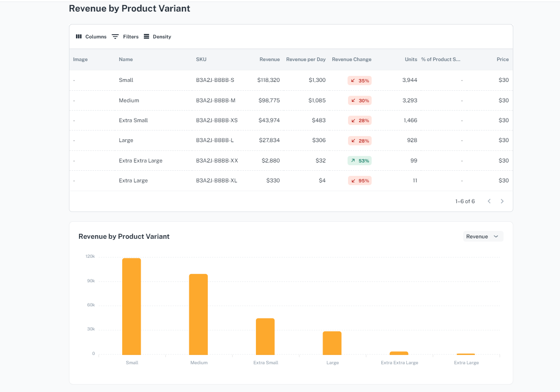This screenshot has height=392, width=560.
Task: Click the Small bar in chart
Action: pos(131,306)
